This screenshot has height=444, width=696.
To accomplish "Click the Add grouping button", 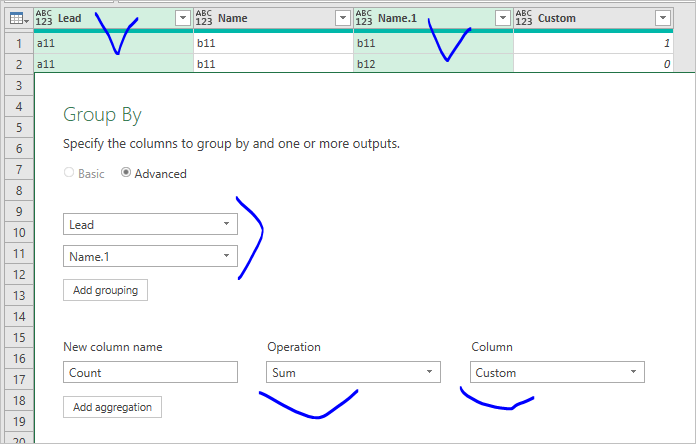I will [x=105, y=290].
